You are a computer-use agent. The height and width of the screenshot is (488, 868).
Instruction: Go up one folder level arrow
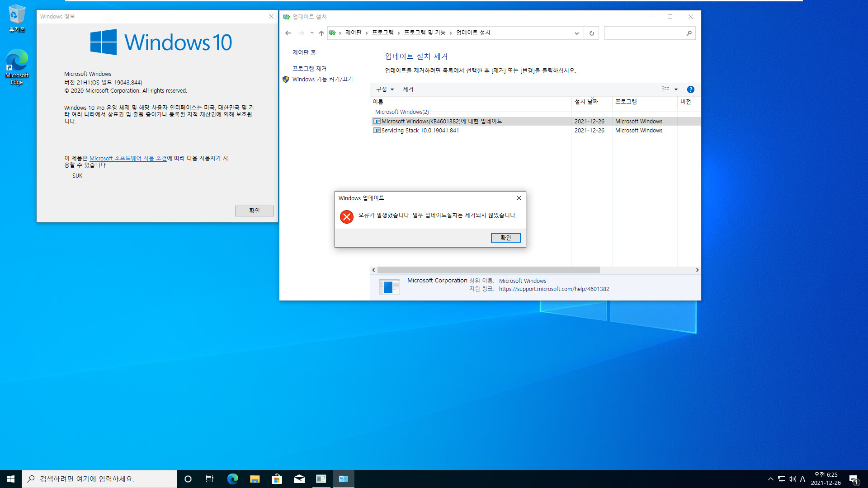point(321,33)
